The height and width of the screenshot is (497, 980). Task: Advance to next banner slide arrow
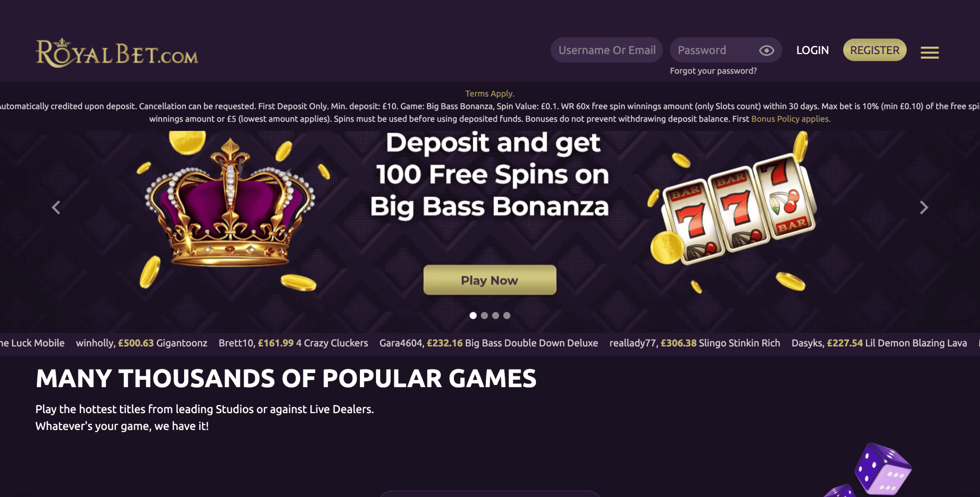pyautogui.click(x=924, y=207)
